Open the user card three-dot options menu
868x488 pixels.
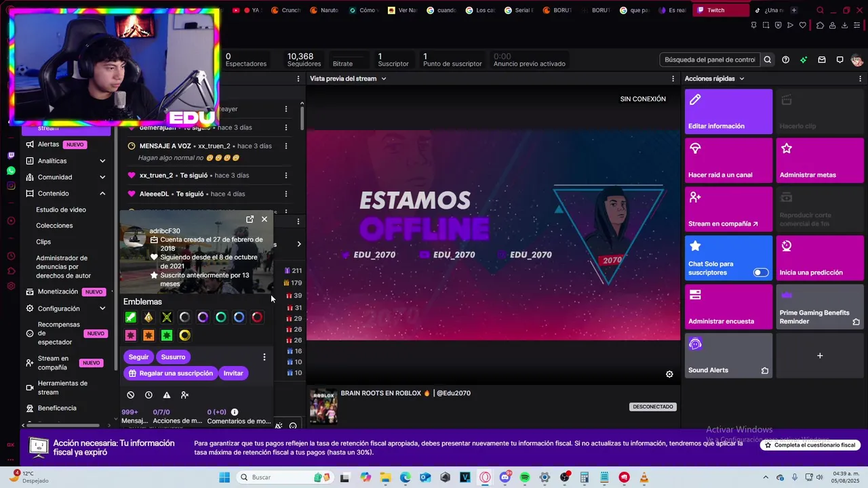(x=264, y=357)
